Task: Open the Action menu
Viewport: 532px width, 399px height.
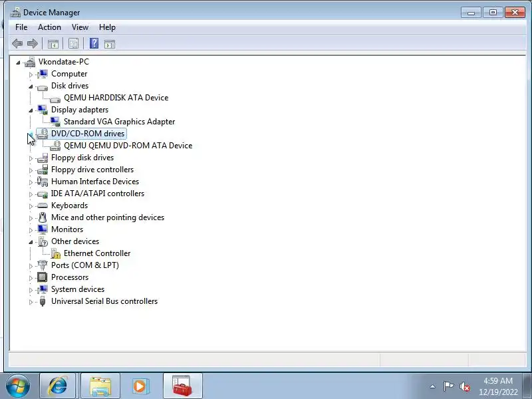Action: pos(49,27)
